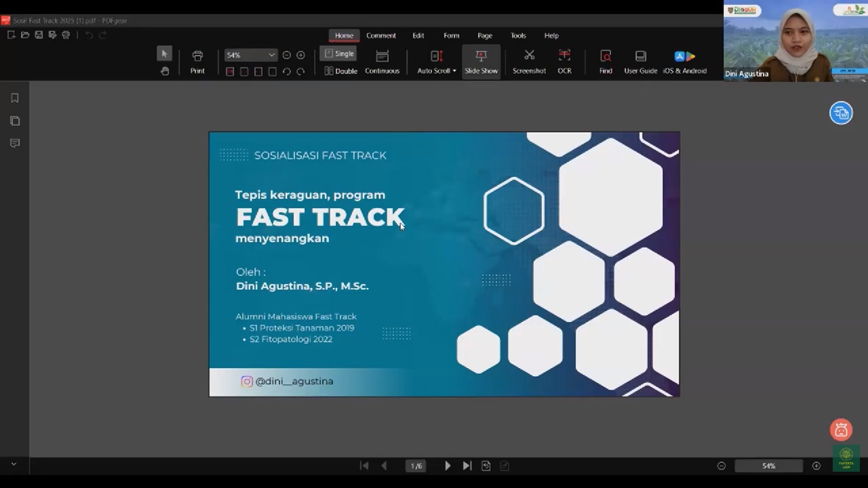Expand the 54% zoom level dropdown
The image size is (868, 488).
271,55
